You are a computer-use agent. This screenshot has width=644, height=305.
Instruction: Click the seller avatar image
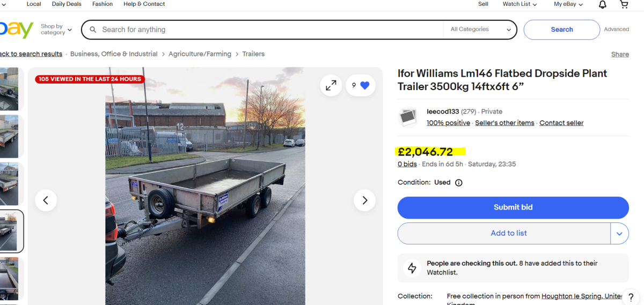coord(408,117)
